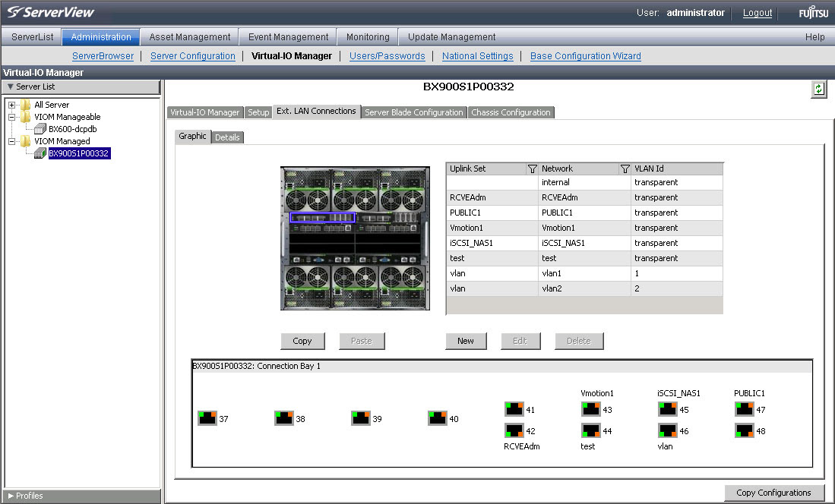Image resolution: width=835 pixels, height=504 pixels.
Task: Click port icon 42 above RCVEAdm
Action: [514, 430]
